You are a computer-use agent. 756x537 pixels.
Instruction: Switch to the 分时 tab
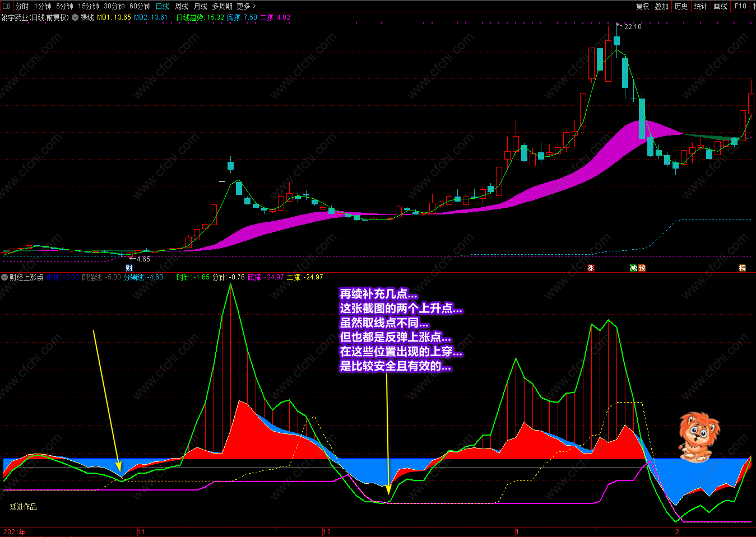22,6
